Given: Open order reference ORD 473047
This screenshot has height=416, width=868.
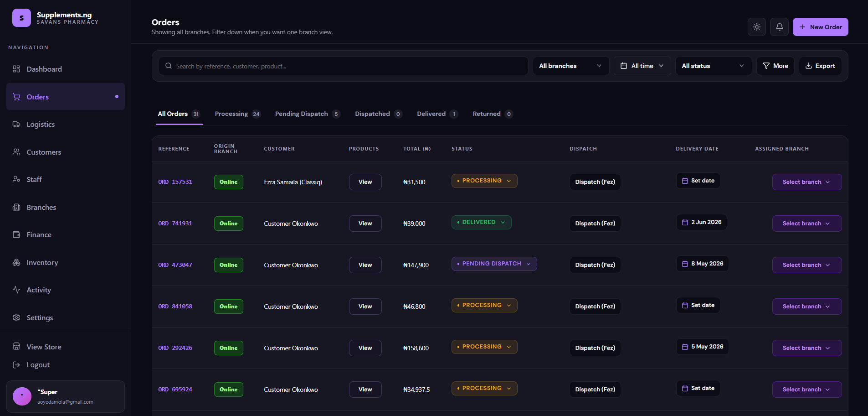Looking at the screenshot, I should (x=175, y=265).
